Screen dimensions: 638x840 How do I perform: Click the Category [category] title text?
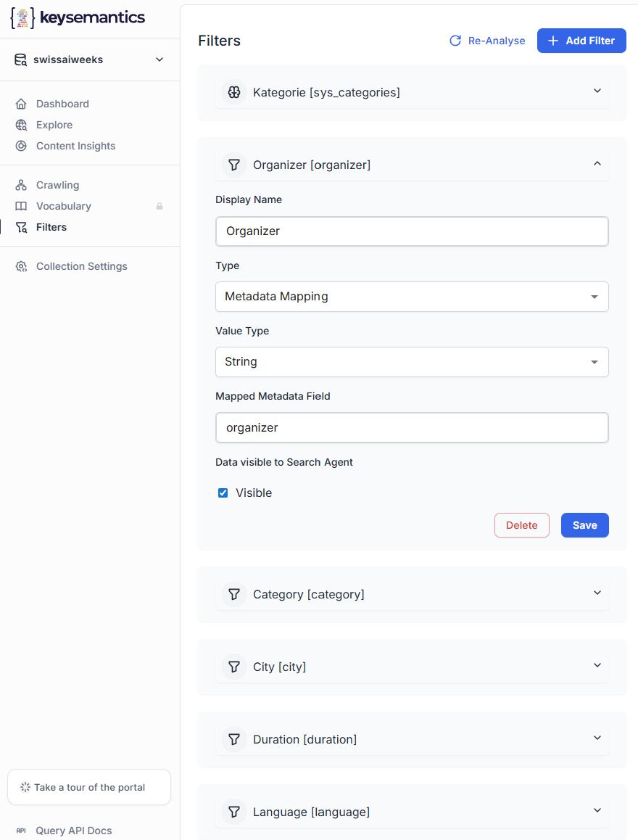pos(309,595)
